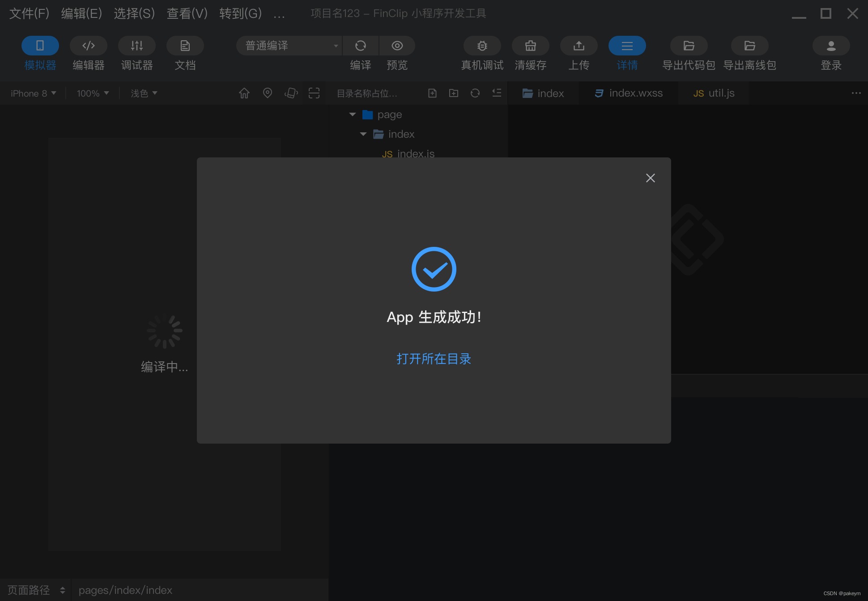Click the rotate device icon
Screen dimensions: 868x601
tap(291, 93)
